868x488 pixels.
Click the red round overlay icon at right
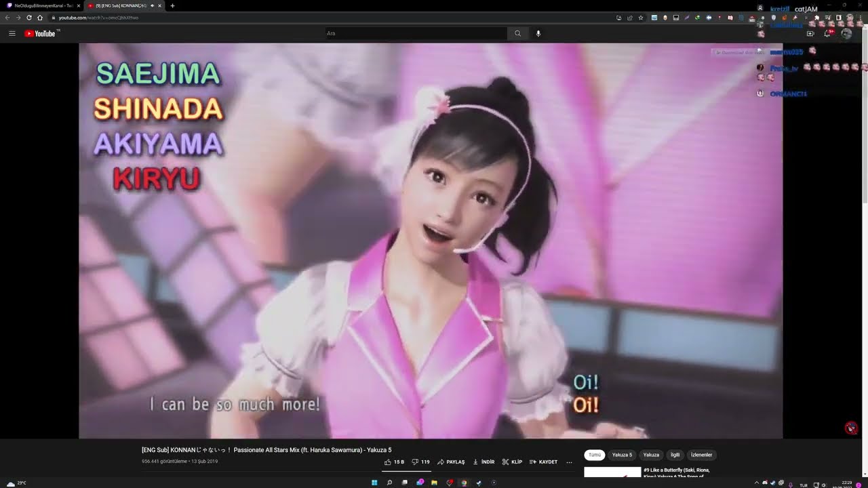(x=851, y=428)
